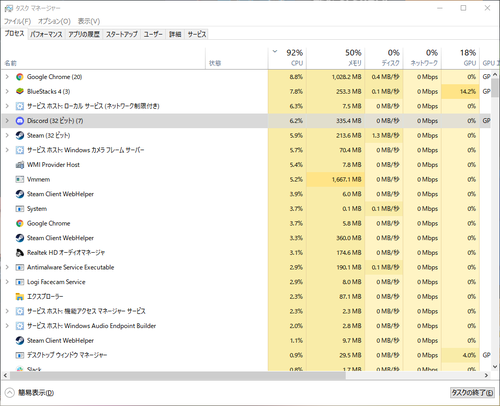Select the 4.0% GPU cell
The height and width of the screenshot is (406, 500).
461,355
